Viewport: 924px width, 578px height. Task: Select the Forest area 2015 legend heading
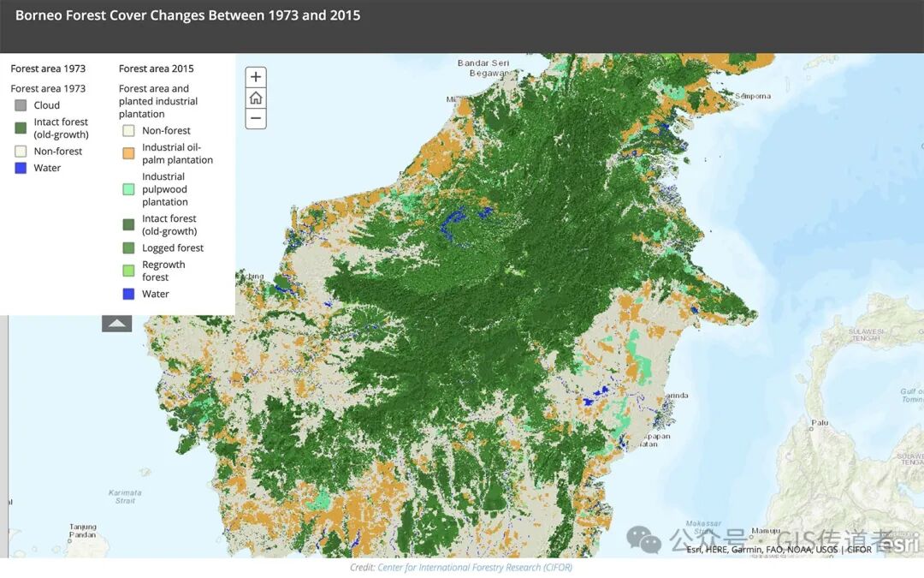tap(157, 69)
